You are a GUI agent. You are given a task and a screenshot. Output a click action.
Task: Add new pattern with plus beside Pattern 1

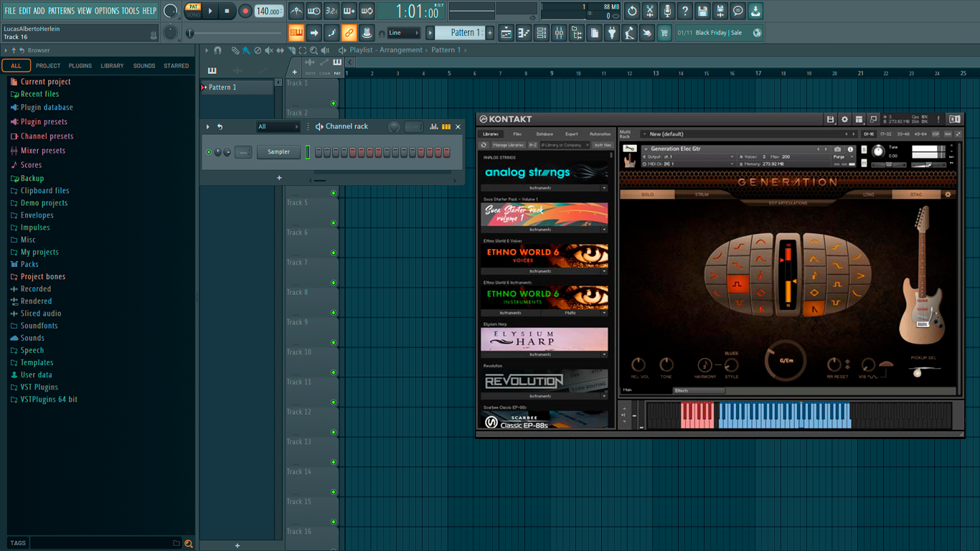(x=490, y=33)
